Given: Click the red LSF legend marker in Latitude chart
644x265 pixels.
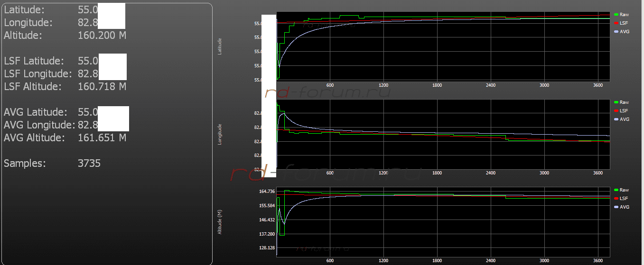Looking at the screenshot, I should [x=616, y=23].
